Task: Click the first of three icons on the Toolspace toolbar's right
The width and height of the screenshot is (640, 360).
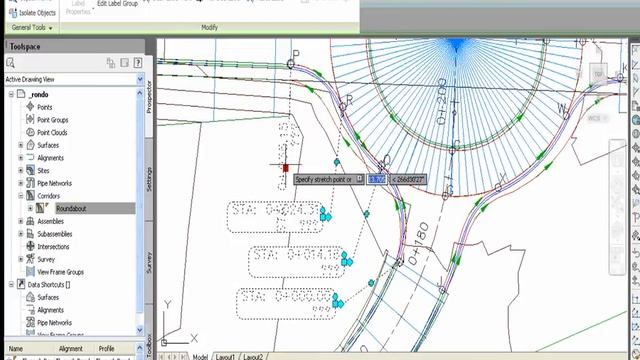Action: pyautogui.click(x=111, y=63)
